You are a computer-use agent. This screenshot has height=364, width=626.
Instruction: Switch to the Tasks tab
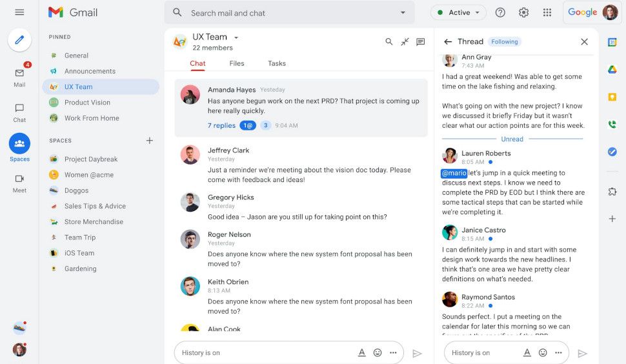click(277, 63)
